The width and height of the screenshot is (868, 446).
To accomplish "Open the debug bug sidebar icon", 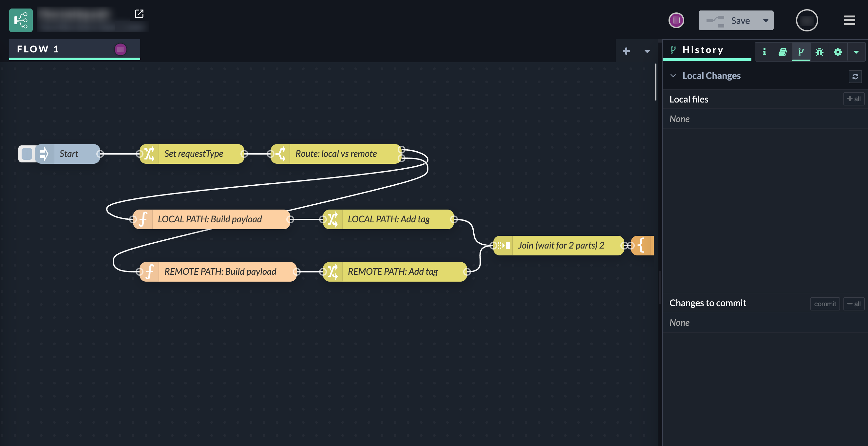I will [x=819, y=51].
